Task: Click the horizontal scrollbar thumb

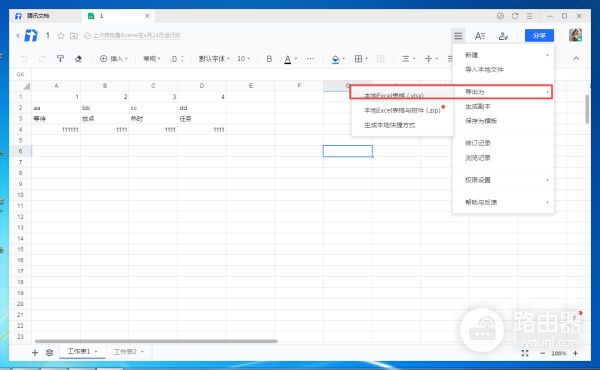Action: click(156, 341)
